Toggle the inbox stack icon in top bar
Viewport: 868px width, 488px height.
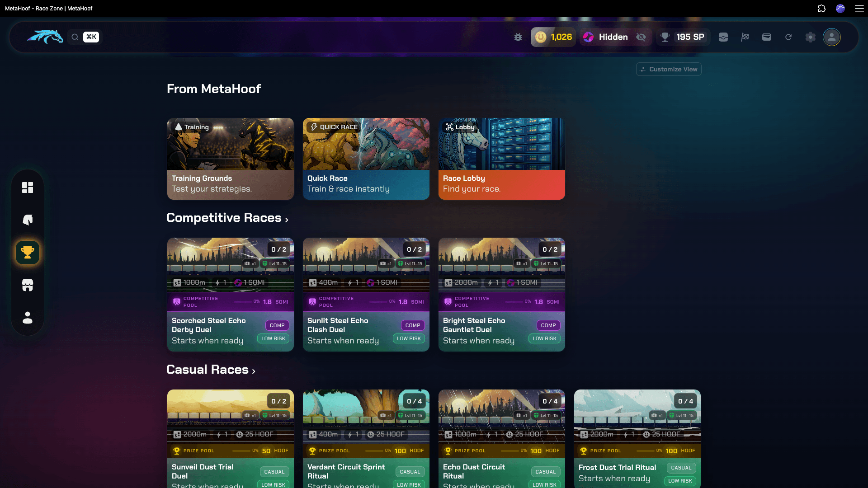click(723, 37)
